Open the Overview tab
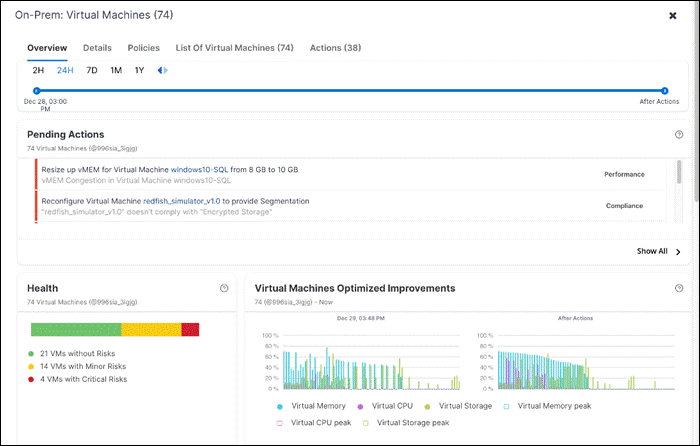Viewport: 700px width, 446px height. coord(47,48)
